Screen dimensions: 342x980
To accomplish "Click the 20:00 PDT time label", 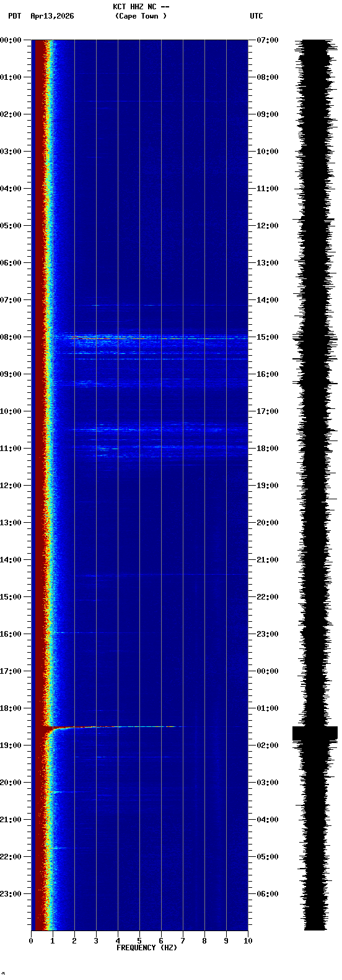I will [x=11, y=783].
